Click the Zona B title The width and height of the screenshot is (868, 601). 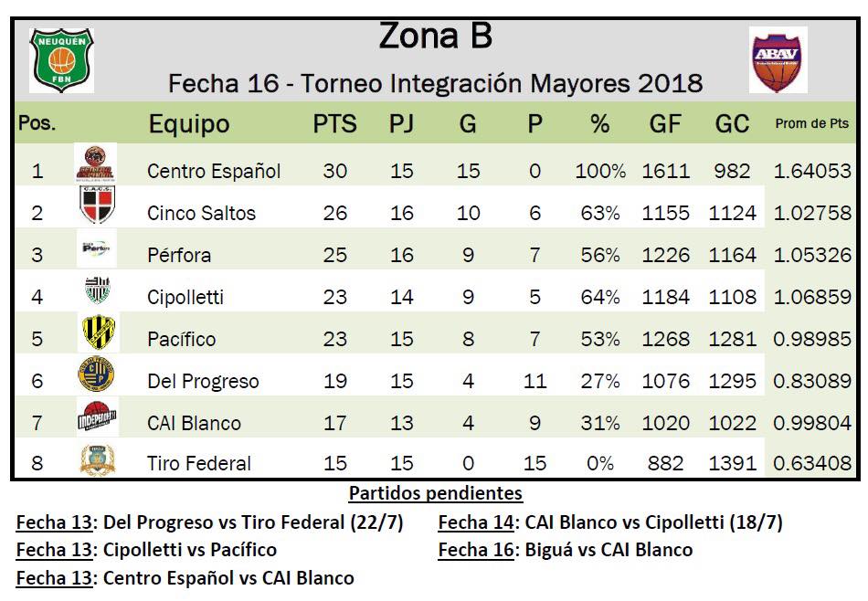pyautogui.click(x=435, y=37)
